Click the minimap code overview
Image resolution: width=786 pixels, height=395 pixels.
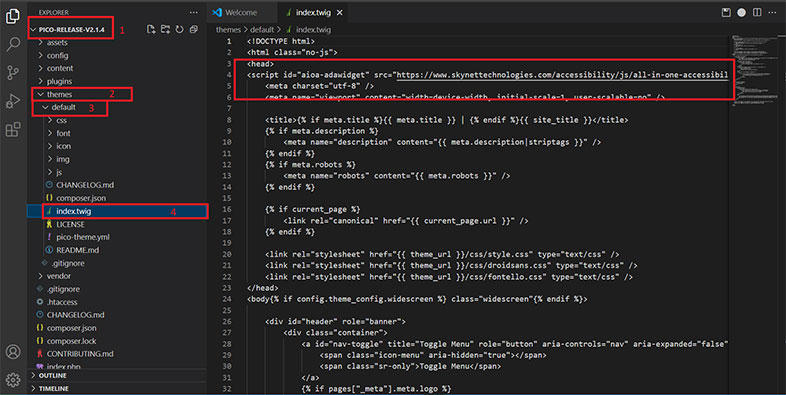[x=754, y=70]
